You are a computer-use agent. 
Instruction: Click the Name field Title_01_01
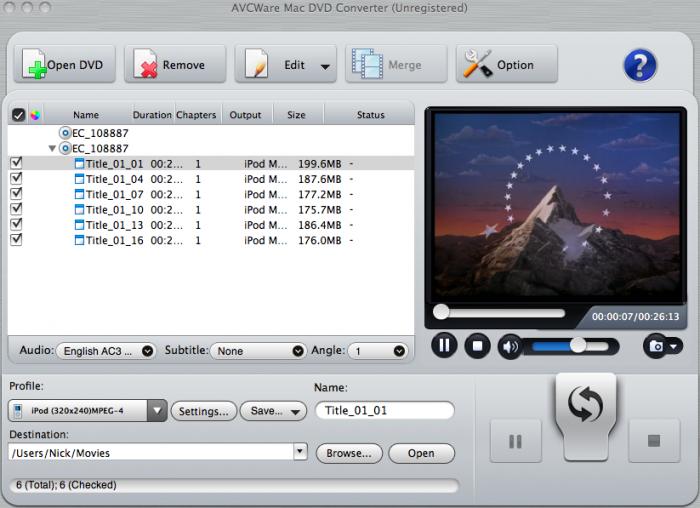pos(385,410)
